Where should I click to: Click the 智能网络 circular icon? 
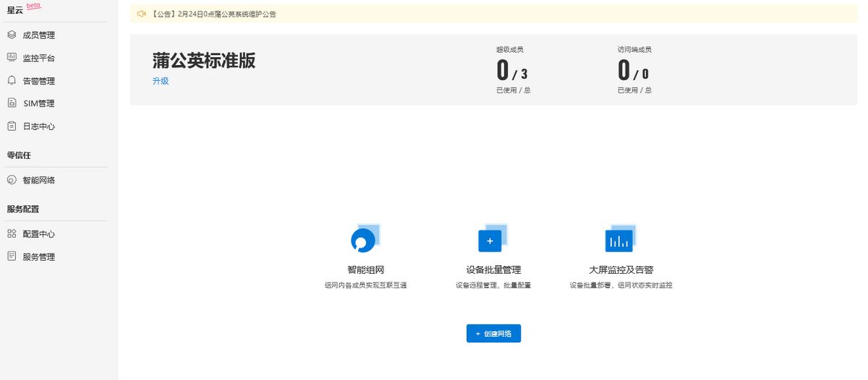point(12,180)
